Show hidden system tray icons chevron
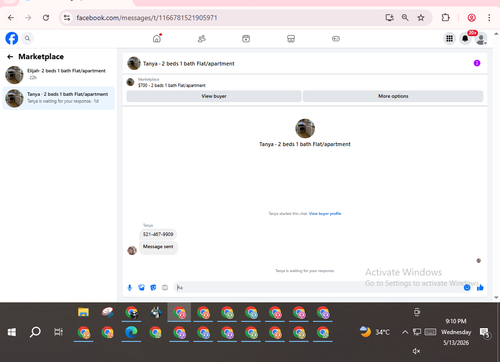This screenshot has height=362, width=500. pos(405,332)
